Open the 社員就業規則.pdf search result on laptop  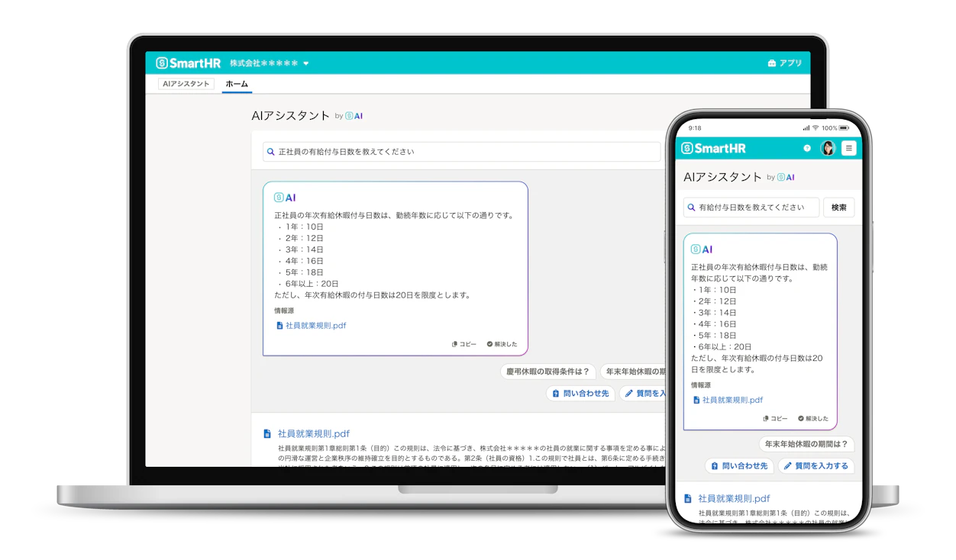click(x=314, y=433)
